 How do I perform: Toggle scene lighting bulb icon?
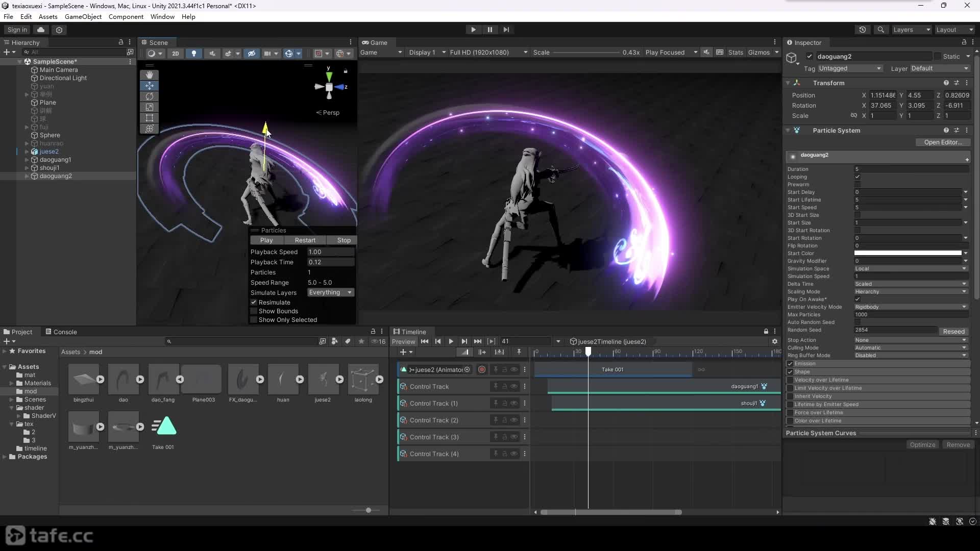point(193,53)
